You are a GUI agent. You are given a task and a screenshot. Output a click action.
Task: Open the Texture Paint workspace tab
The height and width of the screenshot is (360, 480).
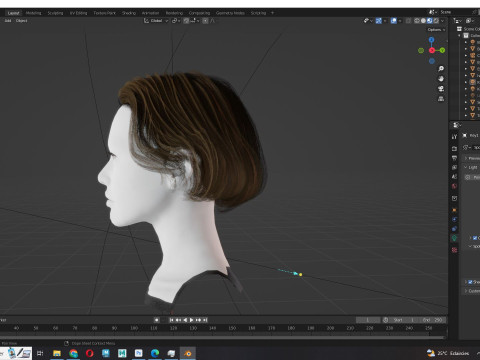point(104,13)
